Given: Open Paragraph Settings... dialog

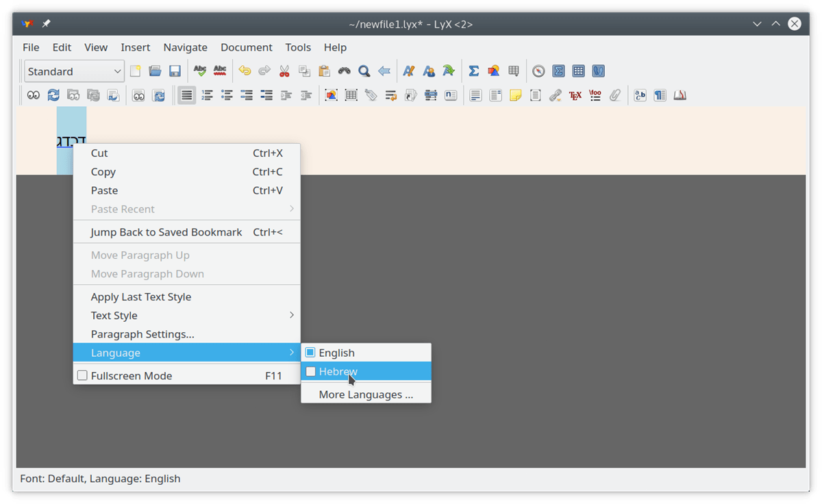Looking at the screenshot, I should tap(142, 334).
